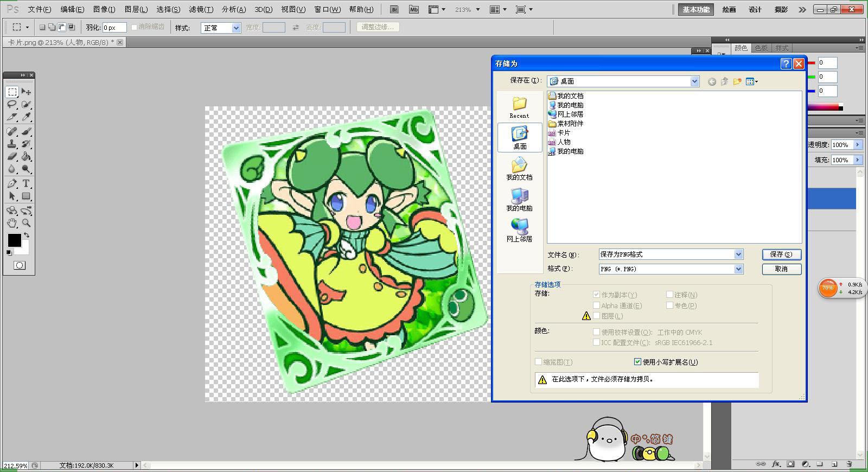Open the Recent location in the places bar
Image resolution: width=868 pixels, height=472 pixels.
520,107
